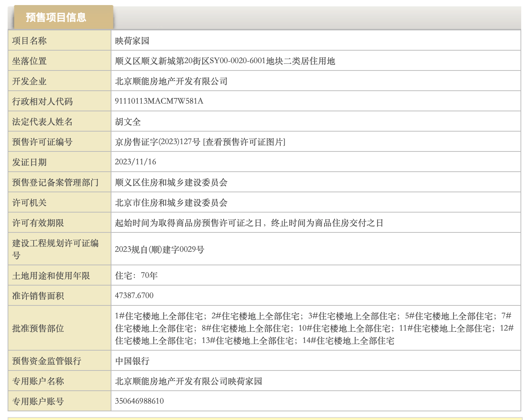
Task: Click label 行政相对人代码
Action: point(42,102)
